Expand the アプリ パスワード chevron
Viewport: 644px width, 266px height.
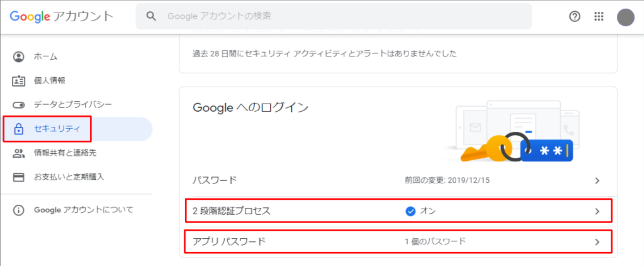pos(597,242)
